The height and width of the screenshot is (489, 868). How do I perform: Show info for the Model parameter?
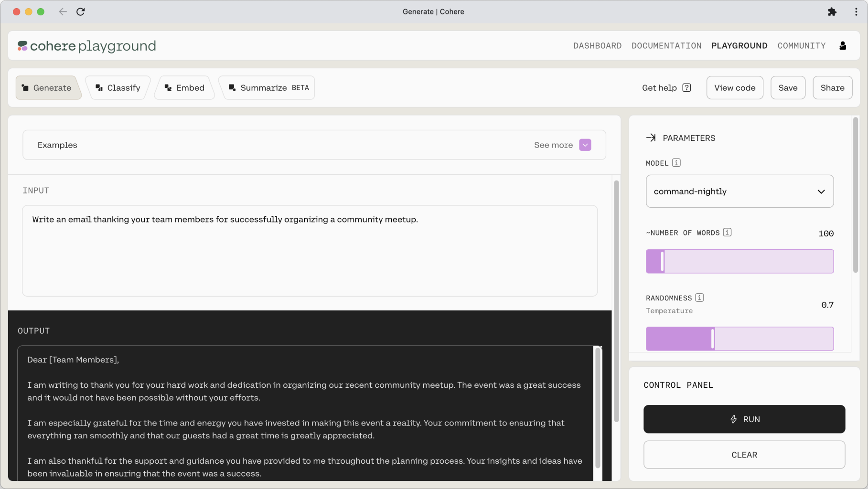tap(676, 162)
